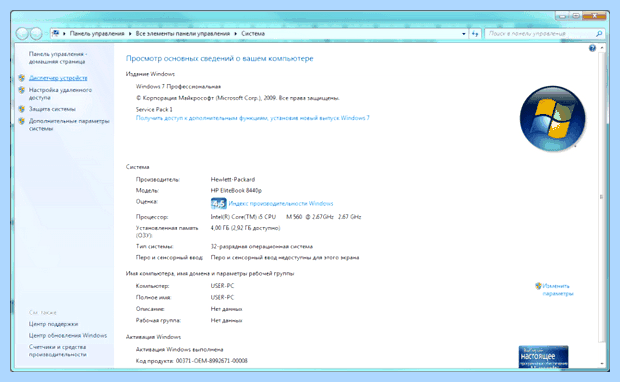Click the shield icon beside Защита системы

22,109
